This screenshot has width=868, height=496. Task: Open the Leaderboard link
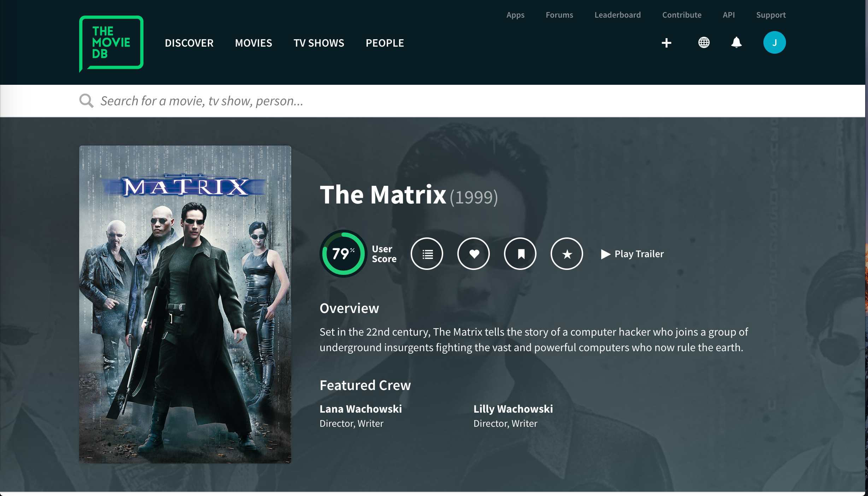coord(617,15)
